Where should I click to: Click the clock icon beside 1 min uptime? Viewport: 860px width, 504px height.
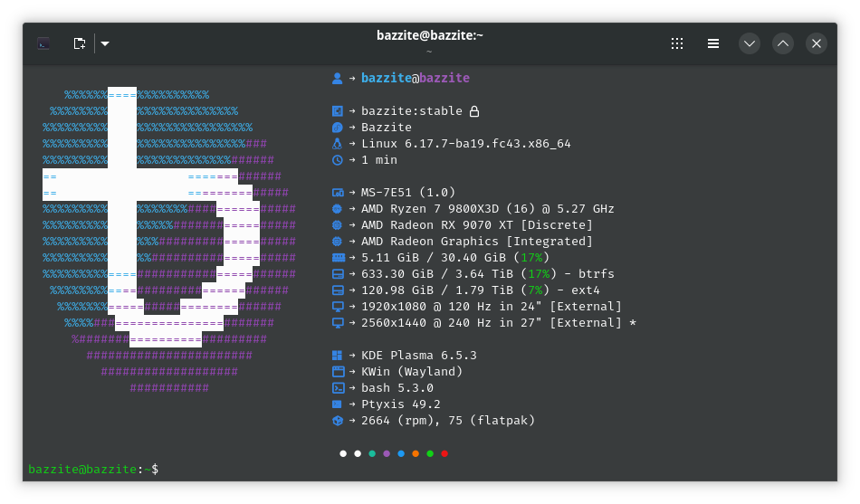click(x=338, y=160)
